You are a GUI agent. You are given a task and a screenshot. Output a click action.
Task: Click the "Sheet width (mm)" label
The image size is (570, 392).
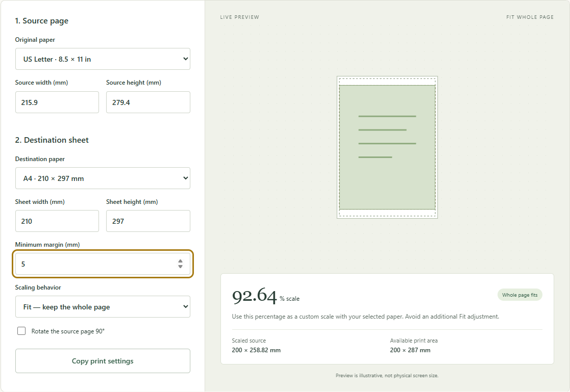40,202
